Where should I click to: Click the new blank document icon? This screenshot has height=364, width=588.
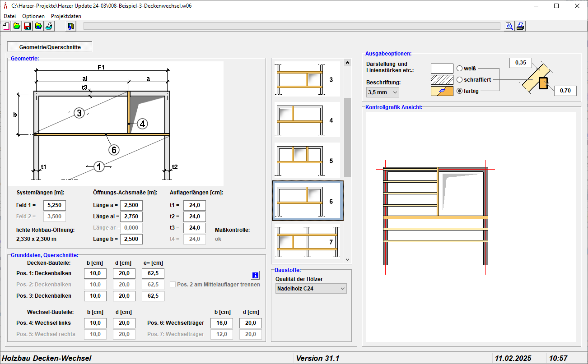(x=6, y=26)
